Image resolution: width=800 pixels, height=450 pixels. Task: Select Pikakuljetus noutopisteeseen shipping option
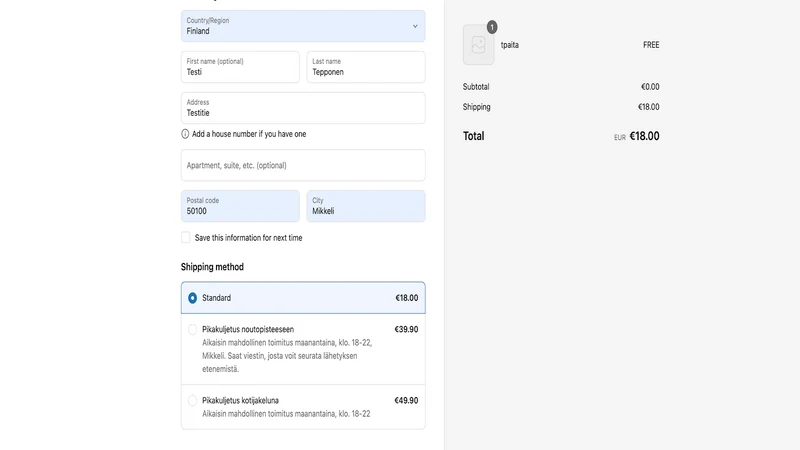pos(192,330)
